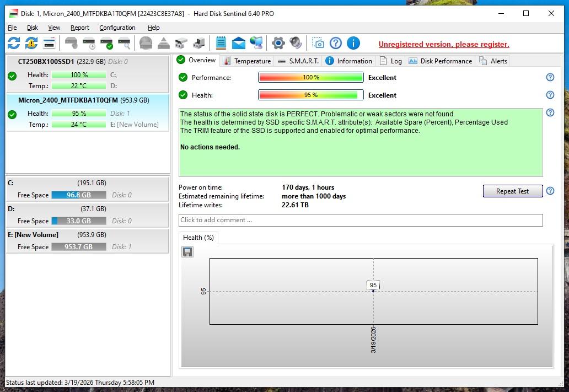Open the File menu
The image size is (569, 392).
pos(13,28)
